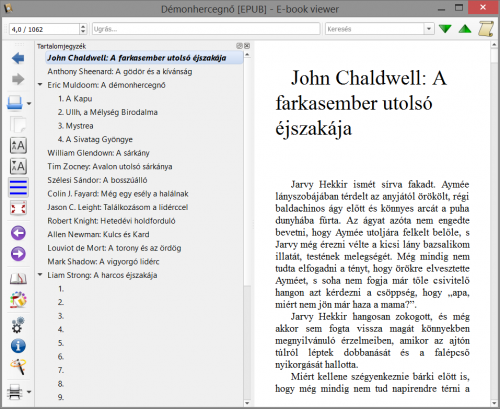Select Eric Muldoom: A démonhercegnő chapter
The height and width of the screenshot is (409, 500).
click(106, 85)
